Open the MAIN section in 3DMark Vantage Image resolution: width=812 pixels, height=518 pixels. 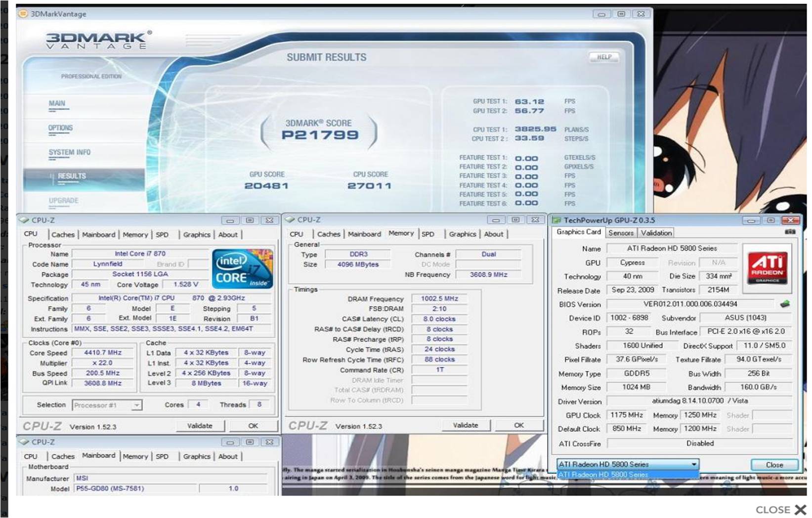click(57, 103)
